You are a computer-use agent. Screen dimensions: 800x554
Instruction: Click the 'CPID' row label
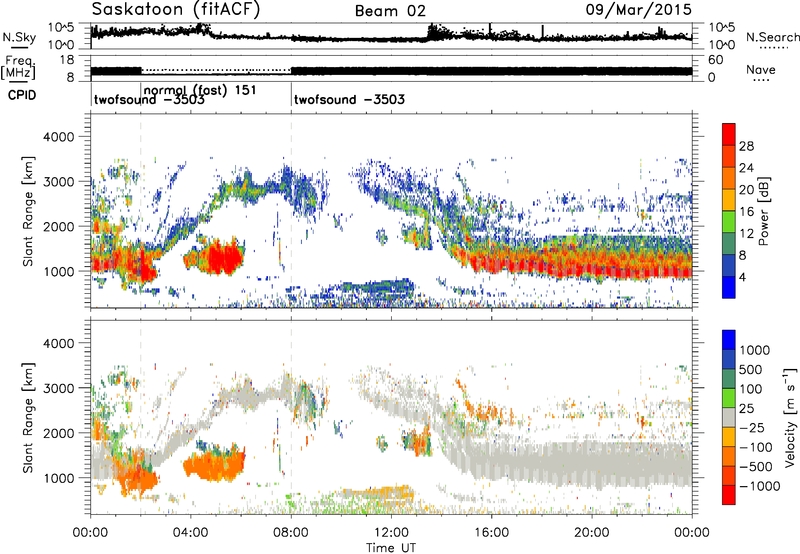pos(22,95)
